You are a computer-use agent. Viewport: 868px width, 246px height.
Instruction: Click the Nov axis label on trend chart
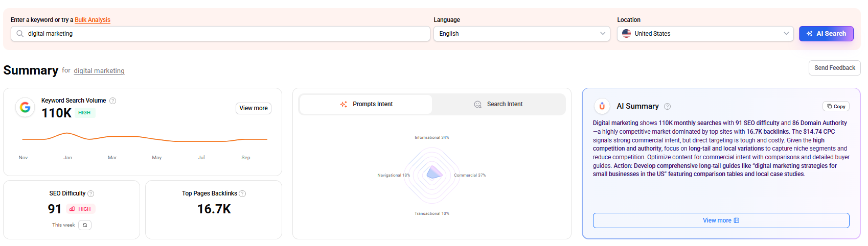click(23, 158)
